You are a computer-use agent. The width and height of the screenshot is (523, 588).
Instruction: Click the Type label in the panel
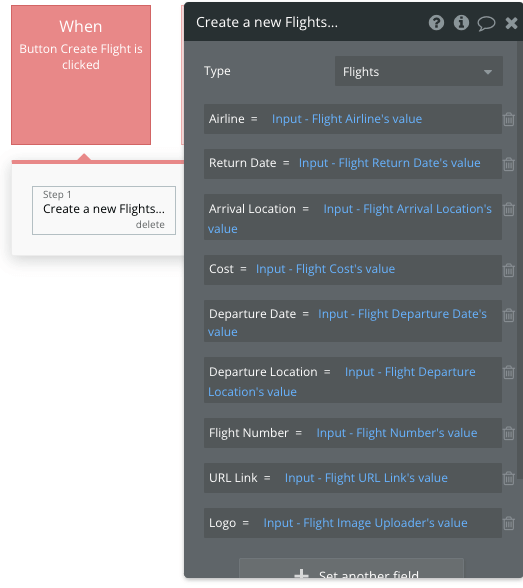tap(217, 71)
